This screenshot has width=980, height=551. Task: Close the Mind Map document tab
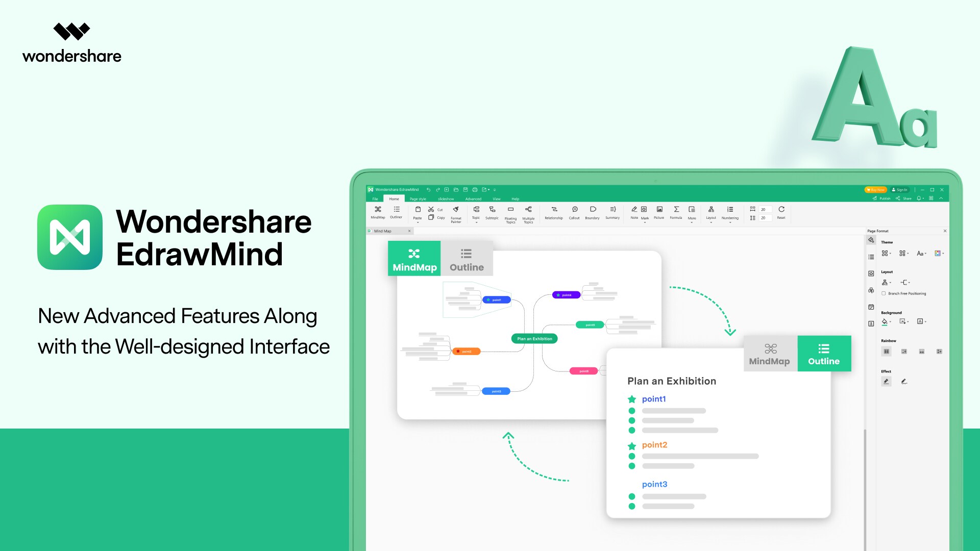click(409, 231)
